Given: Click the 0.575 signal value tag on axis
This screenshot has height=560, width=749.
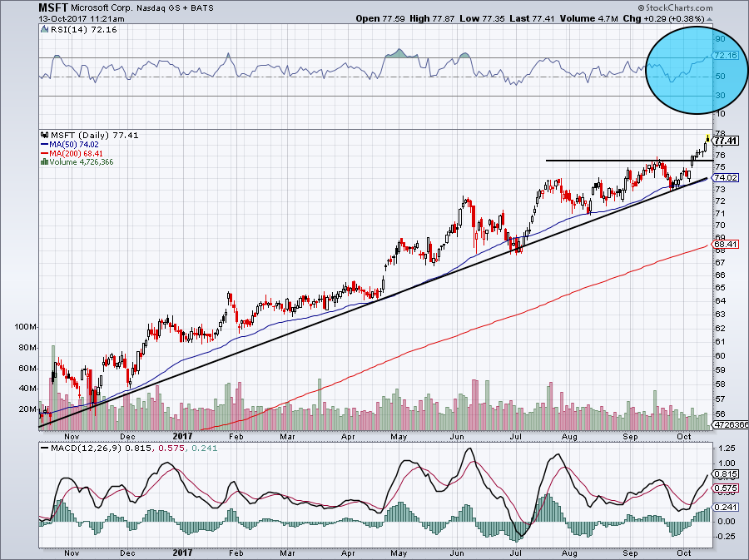Looking at the screenshot, I should pyautogui.click(x=726, y=488).
